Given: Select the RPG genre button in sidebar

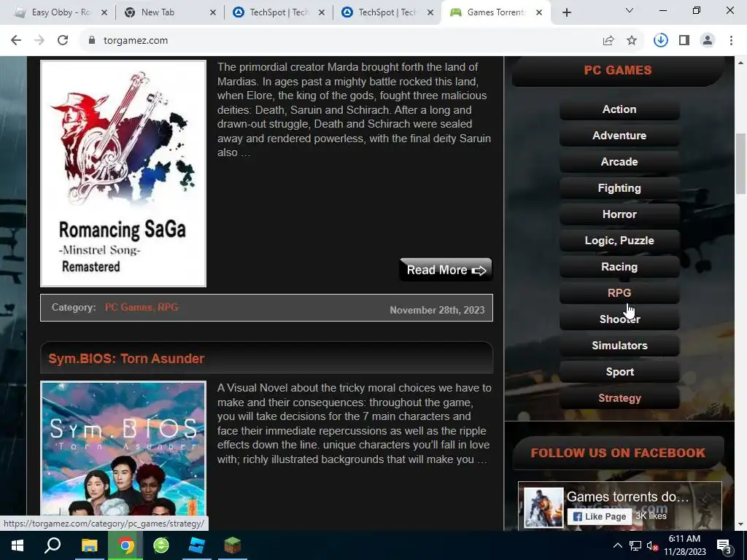Looking at the screenshot, I should (619, 293).
